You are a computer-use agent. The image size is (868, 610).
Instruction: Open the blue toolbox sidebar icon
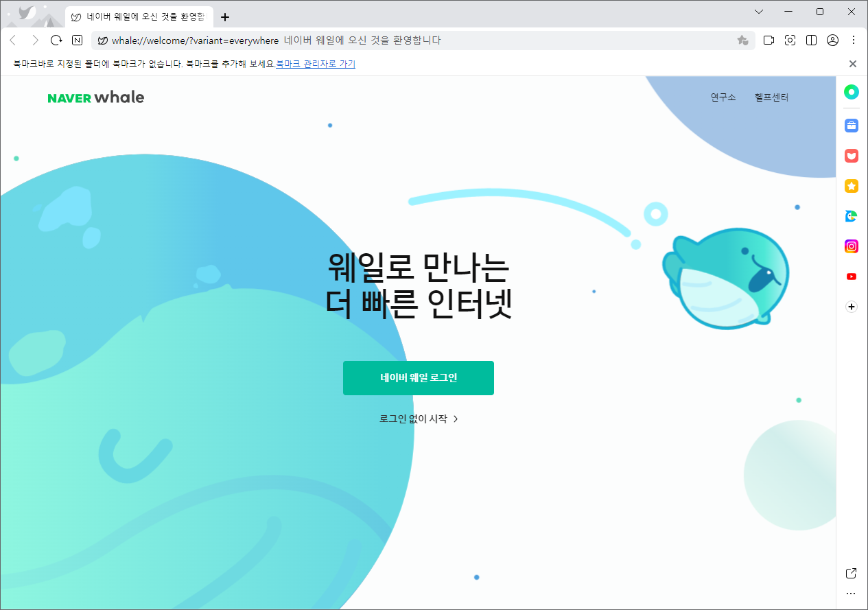(852, 126)
